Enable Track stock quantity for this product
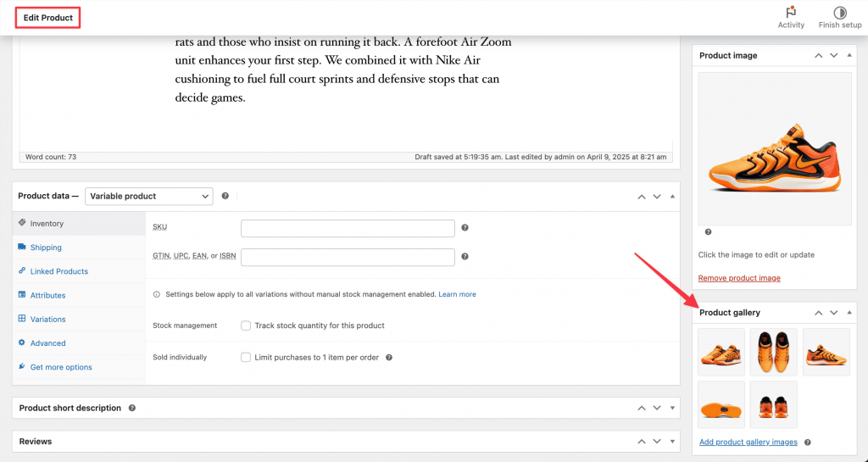Image resolution: width=868 pixels, height=462 pixels. click(246, 326)
